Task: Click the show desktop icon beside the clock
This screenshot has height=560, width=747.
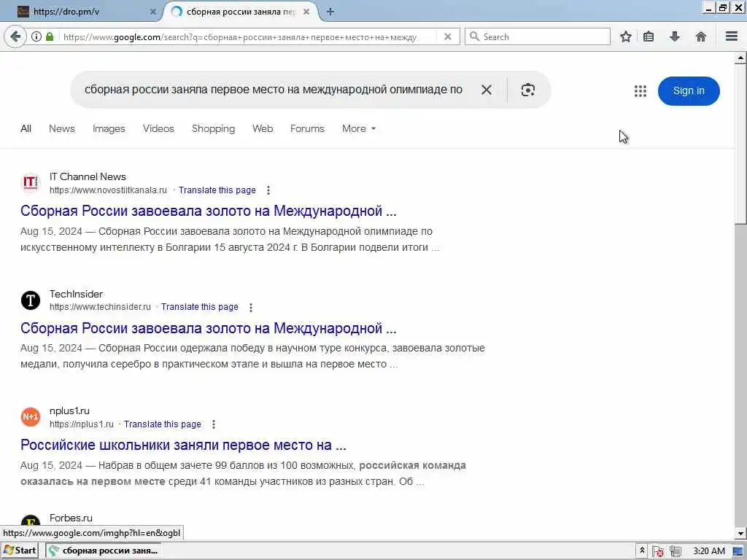Action: pos(738,551)
